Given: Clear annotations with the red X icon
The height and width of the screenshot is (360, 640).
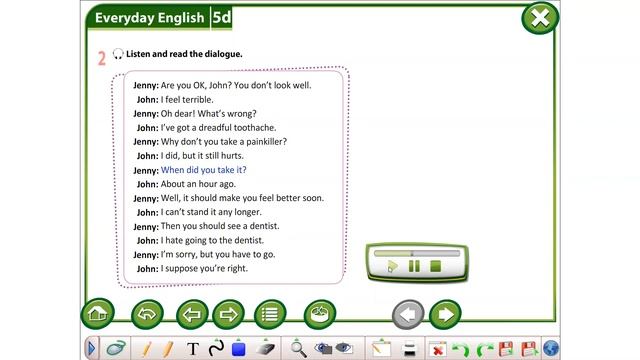Looking at the screenshot, I should click(x=437, y=349).
